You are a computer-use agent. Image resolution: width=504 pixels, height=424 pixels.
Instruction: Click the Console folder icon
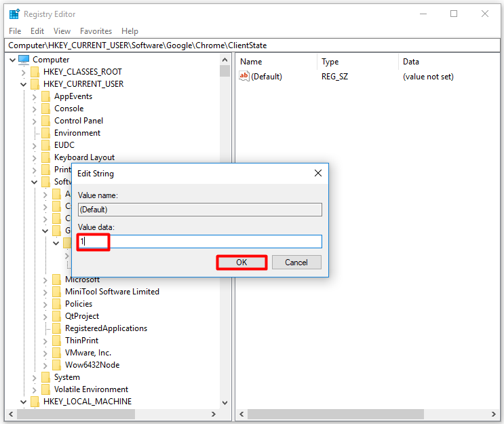(x=45, y=109)
